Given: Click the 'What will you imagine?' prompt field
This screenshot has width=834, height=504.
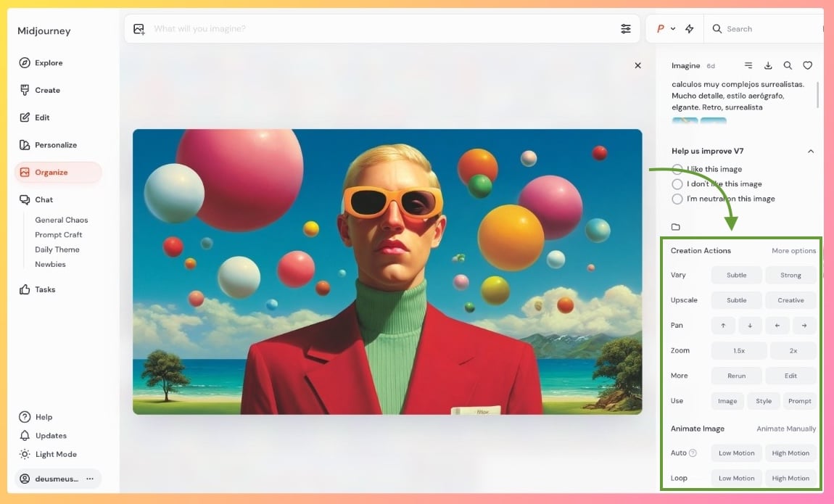Looking at the screenshot, I should point(377,29).
